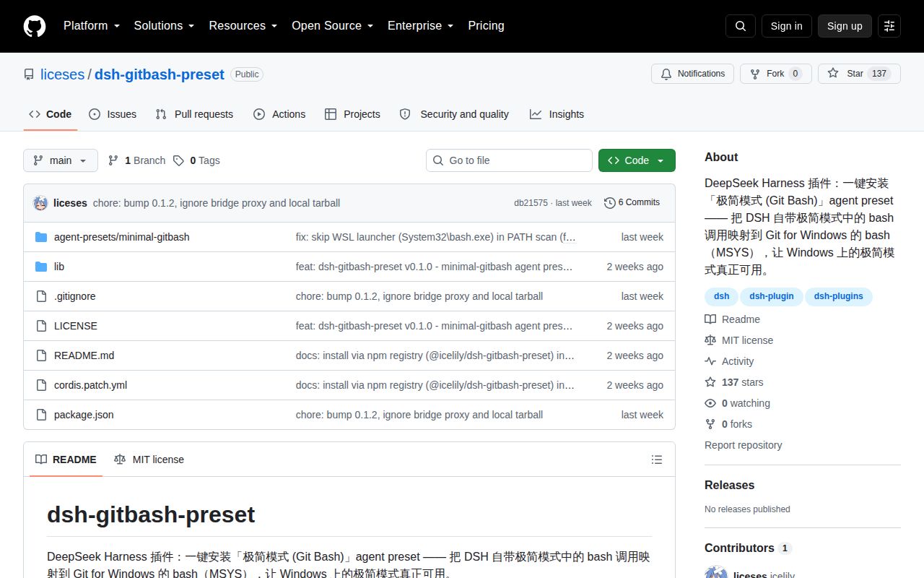View the 1 Branch link
Screen dimensions: 924x578
tap(136, 160)
